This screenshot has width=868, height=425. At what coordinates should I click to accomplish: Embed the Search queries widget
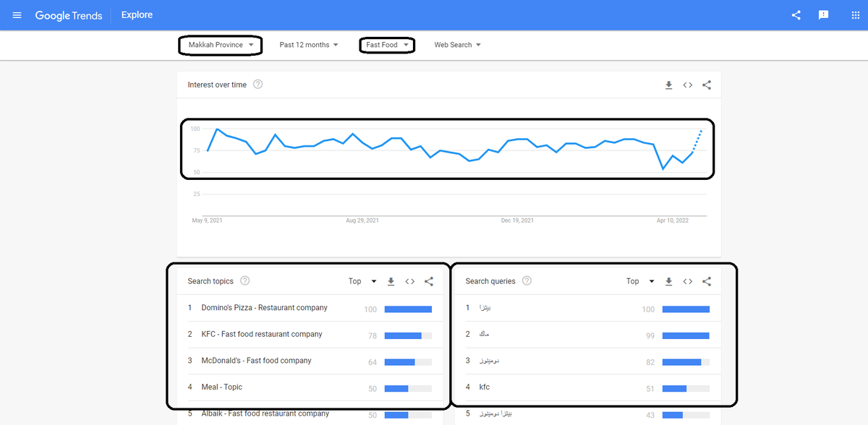[688, 282]
